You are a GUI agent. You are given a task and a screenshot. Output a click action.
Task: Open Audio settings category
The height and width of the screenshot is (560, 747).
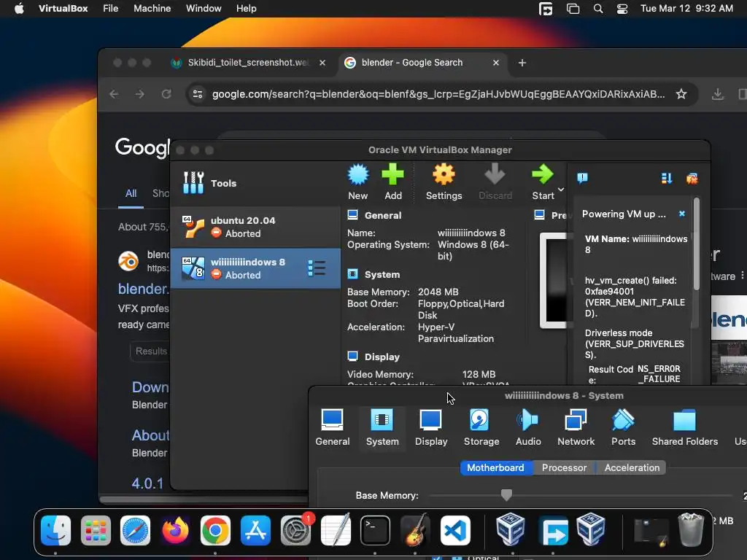pyautogui.click(x=528, y=427)
